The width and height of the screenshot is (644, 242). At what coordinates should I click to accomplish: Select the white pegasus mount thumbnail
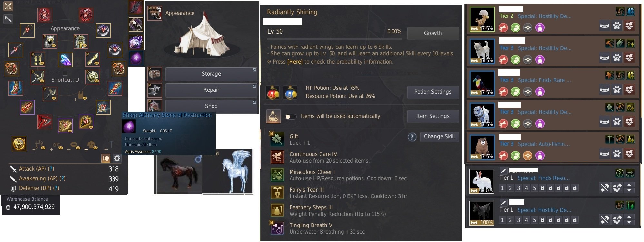point(228,171)
